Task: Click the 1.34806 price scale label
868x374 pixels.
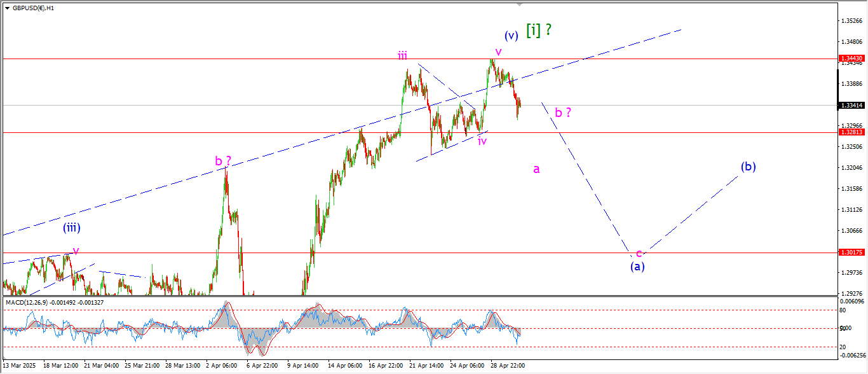Action: click(851, 42)
